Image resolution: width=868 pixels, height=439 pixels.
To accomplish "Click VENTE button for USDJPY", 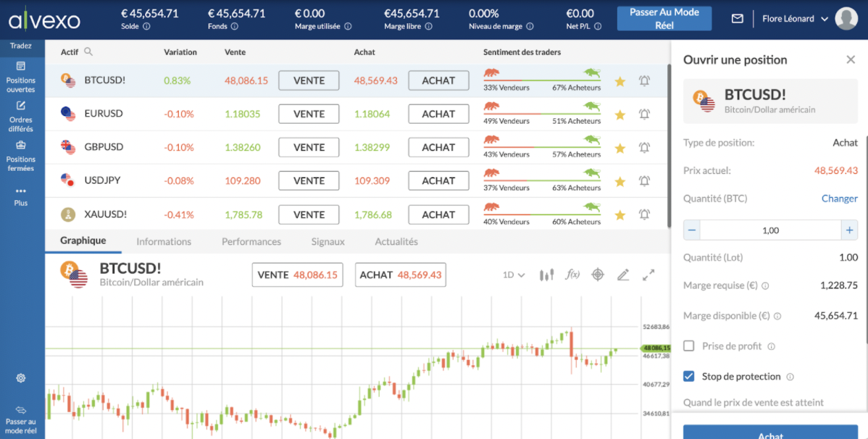I will [x=309, y=181].
